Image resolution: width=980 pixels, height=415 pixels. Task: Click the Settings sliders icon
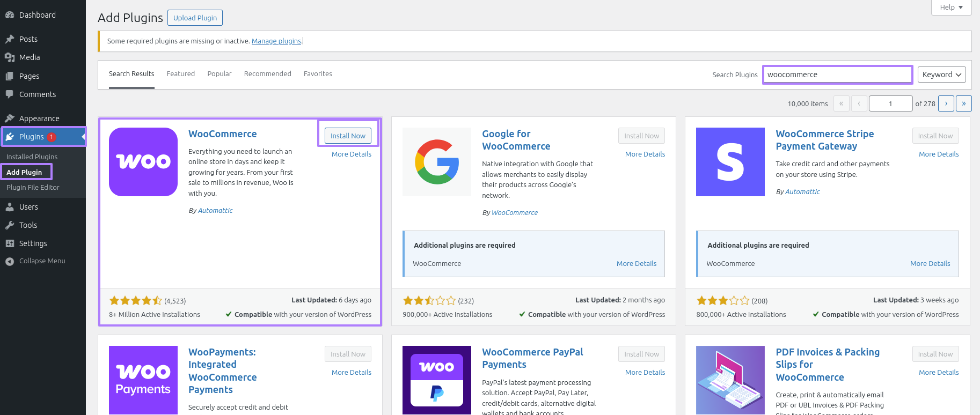[x=10, y=243]
